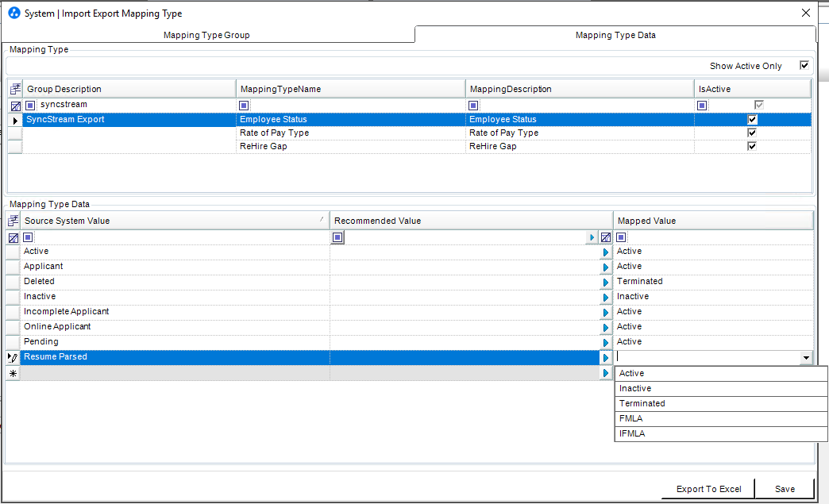Open the MappingDescription filter operator icon
The width and height of the screenshot is (829, 504).
(x=473, y=105)
